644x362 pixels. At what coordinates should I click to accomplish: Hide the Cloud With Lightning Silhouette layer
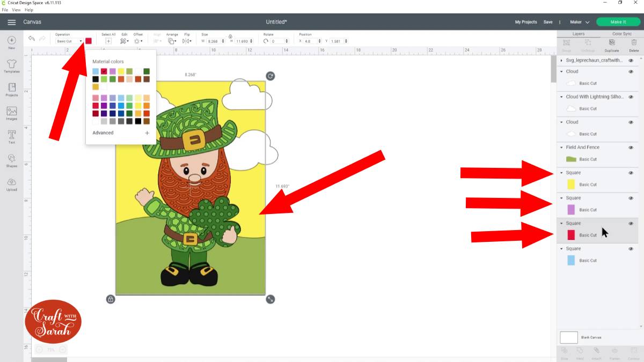[x=631, y=97]
